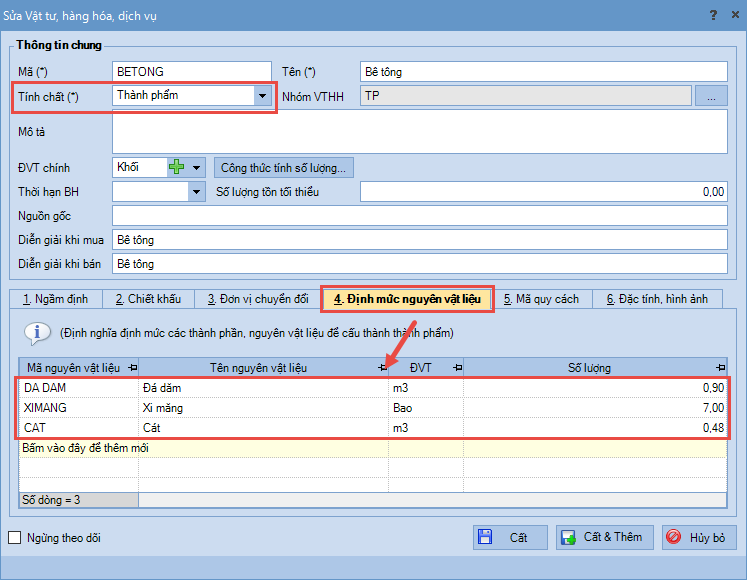Open help with the question mark icon
Image resolution: width=747 pixels, height=580 pixels.
coord(713,15)
